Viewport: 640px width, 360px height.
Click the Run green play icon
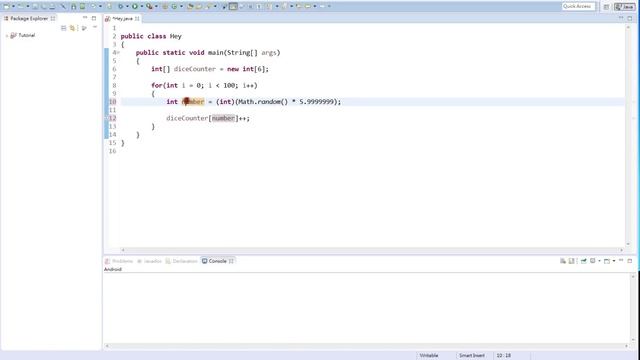pos(135,6)
